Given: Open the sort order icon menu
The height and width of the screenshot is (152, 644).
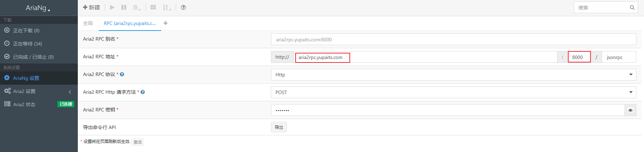Looking at the screenshot, I should 166,7.
